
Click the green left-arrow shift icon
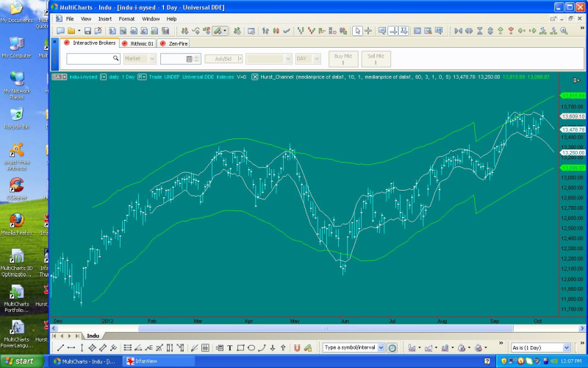pos(522,31)
